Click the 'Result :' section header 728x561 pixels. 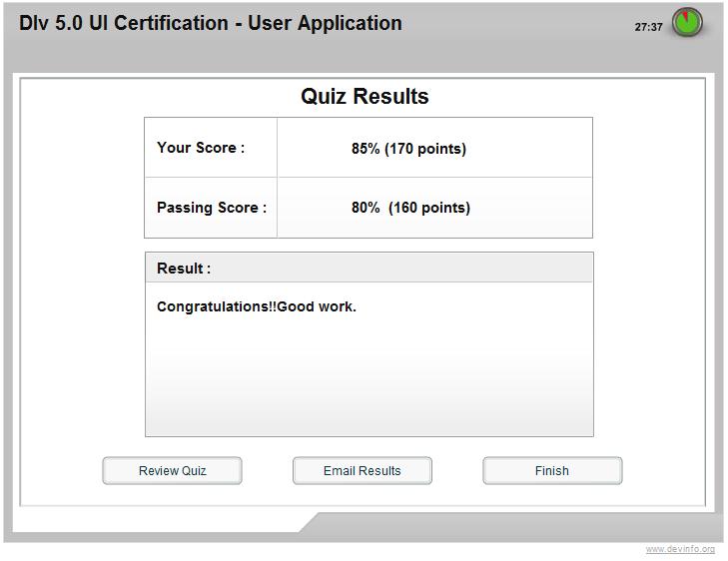pos(369,268)
